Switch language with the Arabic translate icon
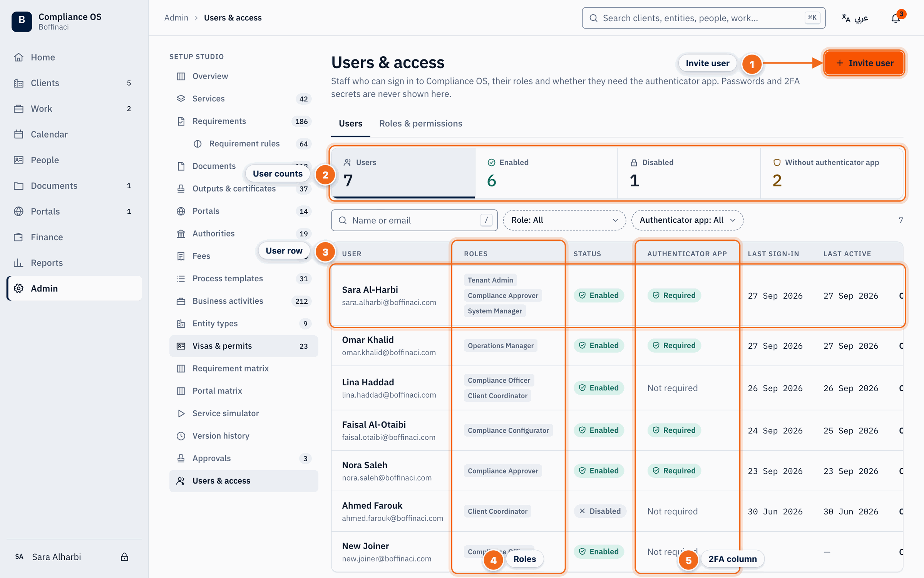This screenshot has width=924, height=578. 855,18
